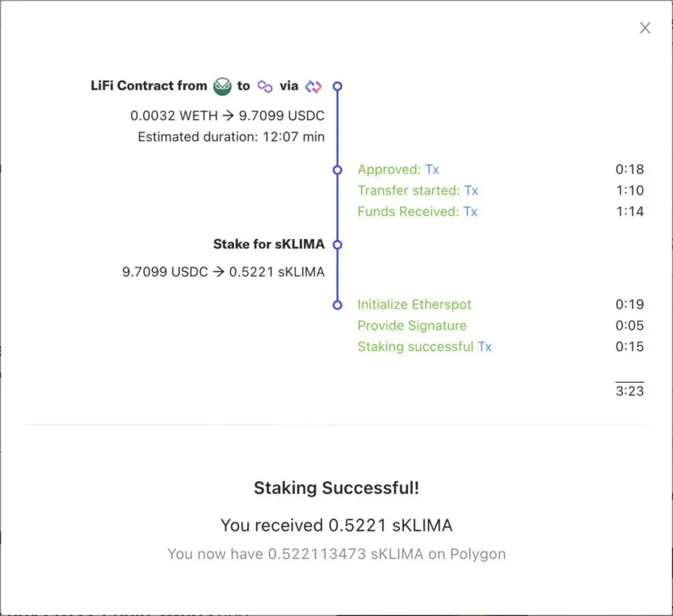Select timeline node next to Initialize Etherspot
This screenshot has width=673, height=616.
click(x=337, y=305)
